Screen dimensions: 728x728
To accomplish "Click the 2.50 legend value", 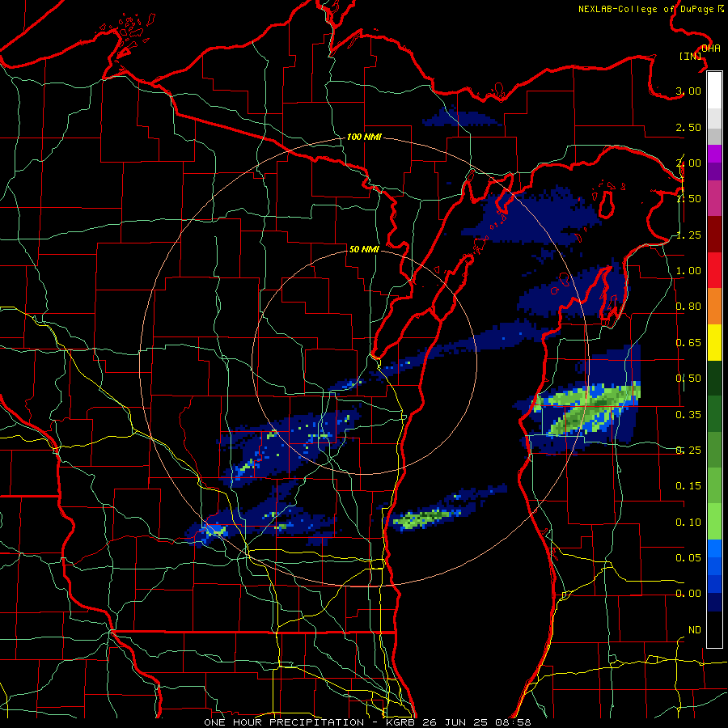I will coord(688,127).
